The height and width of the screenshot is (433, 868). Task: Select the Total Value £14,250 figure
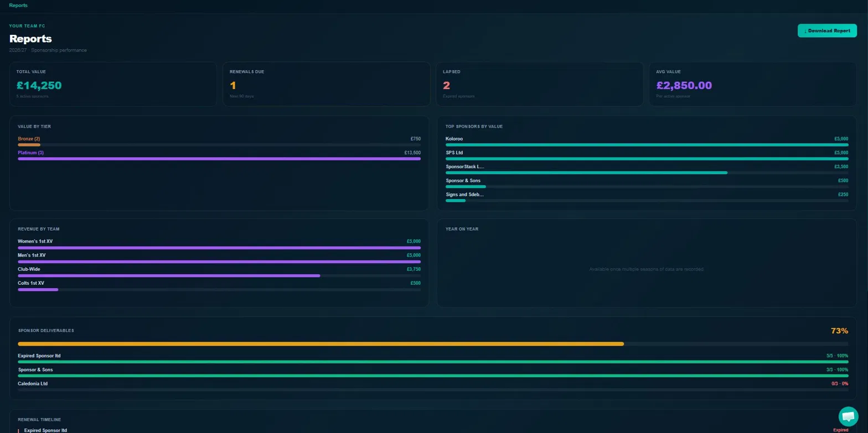(x=39, y=85)
